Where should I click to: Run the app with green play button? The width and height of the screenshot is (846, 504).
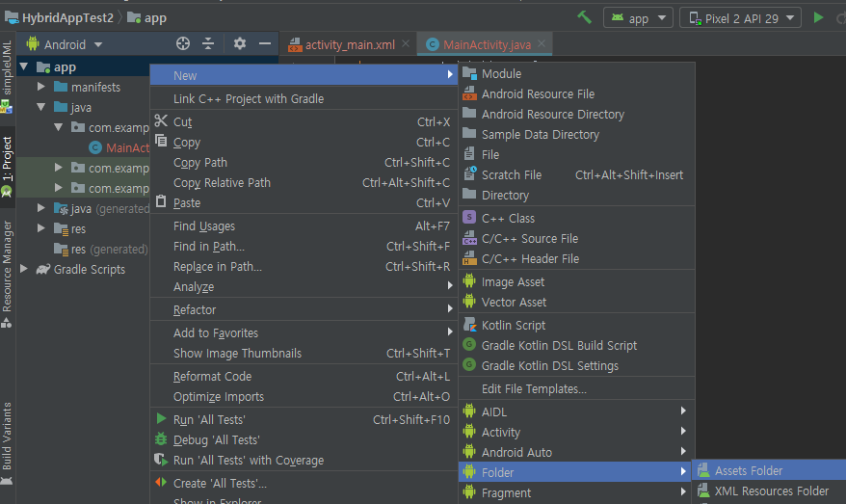click(x=818, y=17)
